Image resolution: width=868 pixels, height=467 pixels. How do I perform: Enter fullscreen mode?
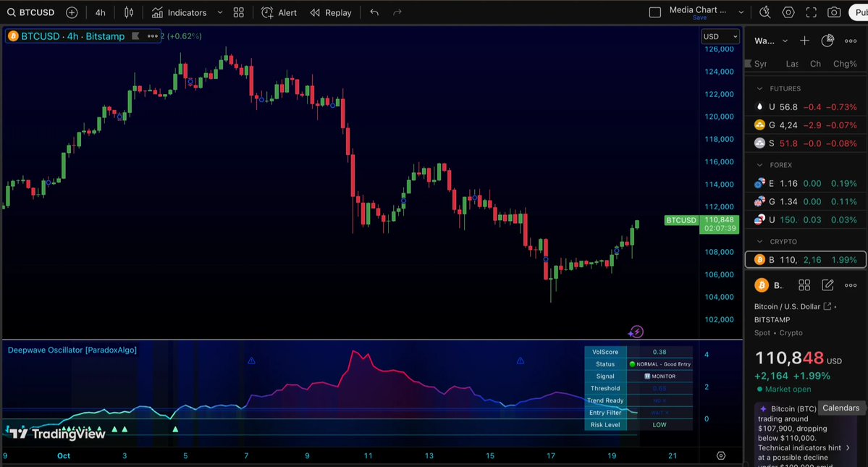[811, 12]
